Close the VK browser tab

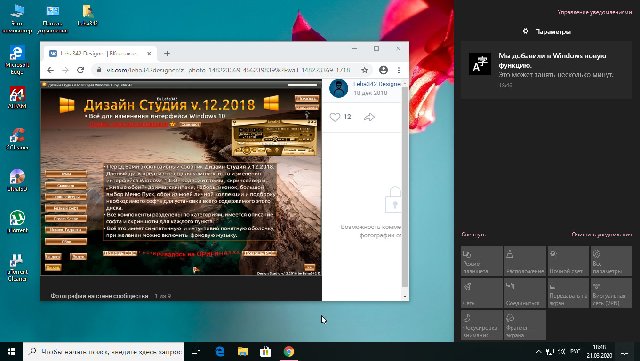click(149, 53)
